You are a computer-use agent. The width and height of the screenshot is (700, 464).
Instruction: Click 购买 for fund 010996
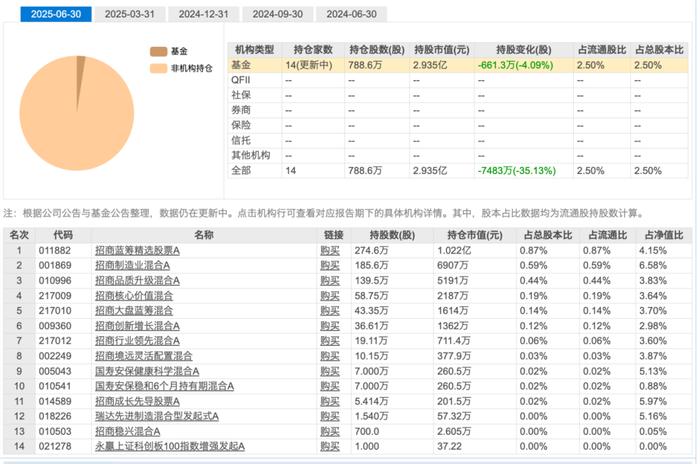click(x=330, y=281)
